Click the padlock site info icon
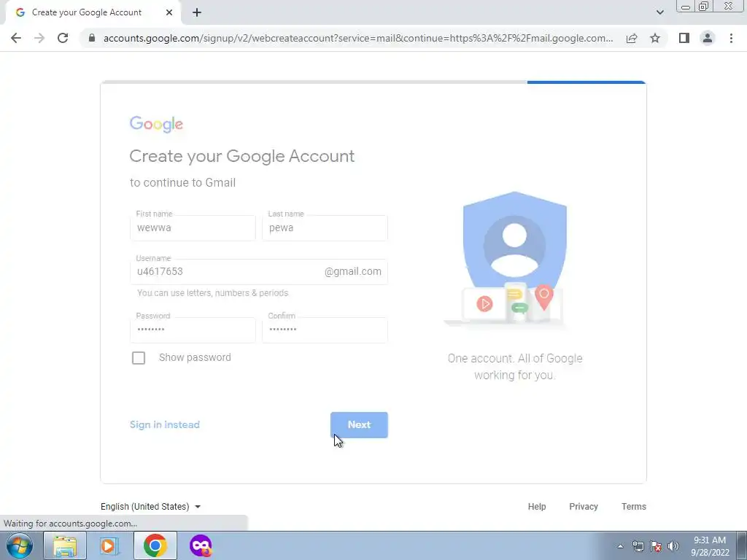Screen dimensions: 747x560 click(92, 38)
